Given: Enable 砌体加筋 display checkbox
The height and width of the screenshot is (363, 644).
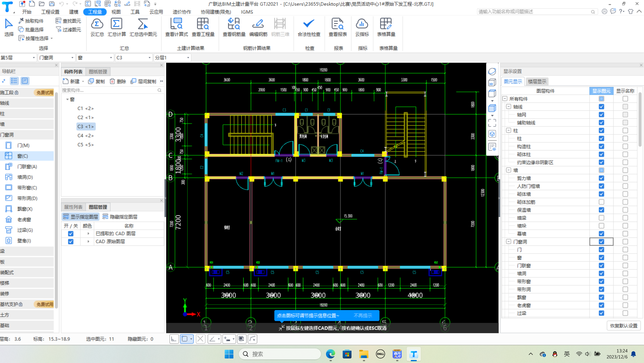Looking at the screenshot, I should coord(601,202).
